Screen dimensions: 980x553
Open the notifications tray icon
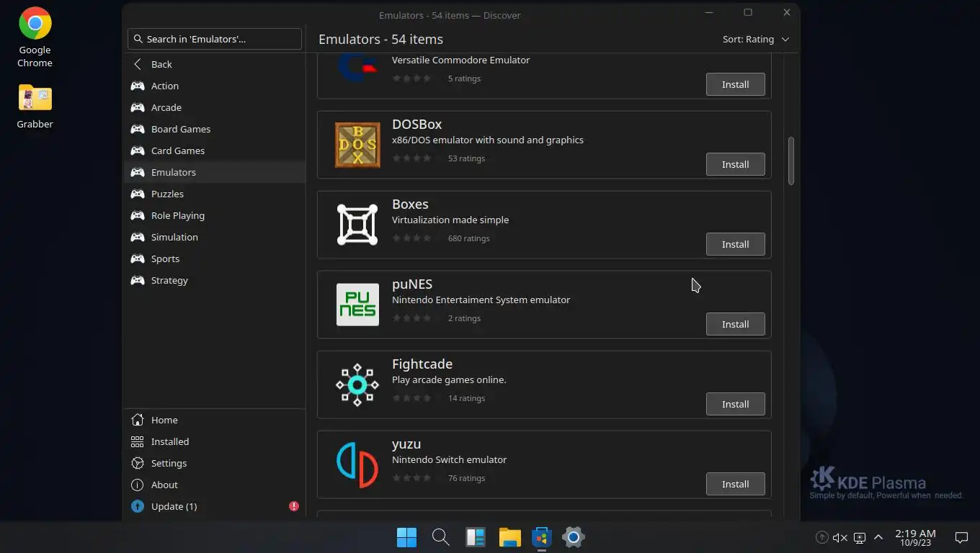961,537
